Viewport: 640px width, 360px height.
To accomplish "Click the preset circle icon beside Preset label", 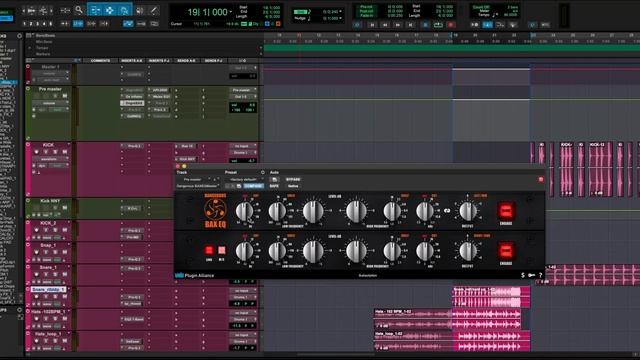I will [262, 172].
